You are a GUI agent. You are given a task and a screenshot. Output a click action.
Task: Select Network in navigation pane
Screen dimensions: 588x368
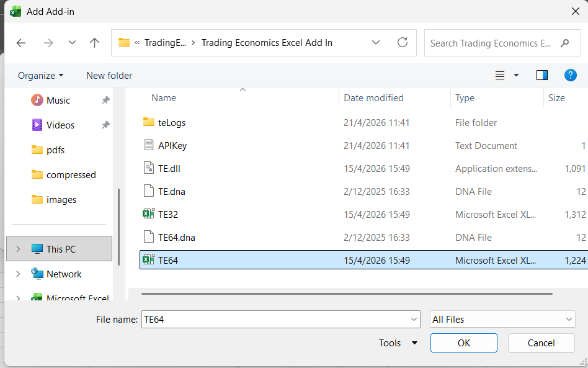coord(64,274)
